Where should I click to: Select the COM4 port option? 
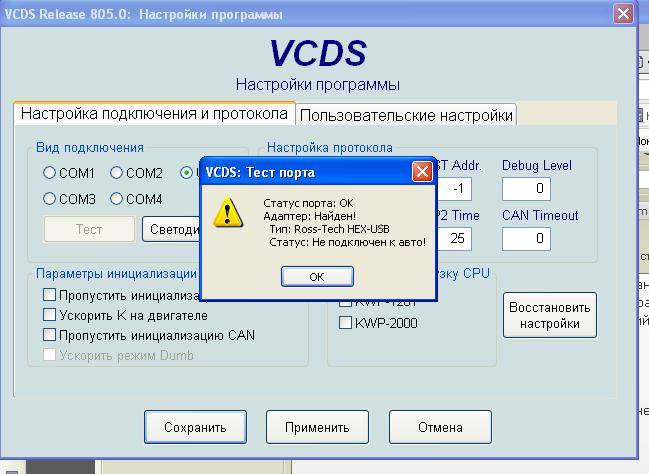(117, 199)
